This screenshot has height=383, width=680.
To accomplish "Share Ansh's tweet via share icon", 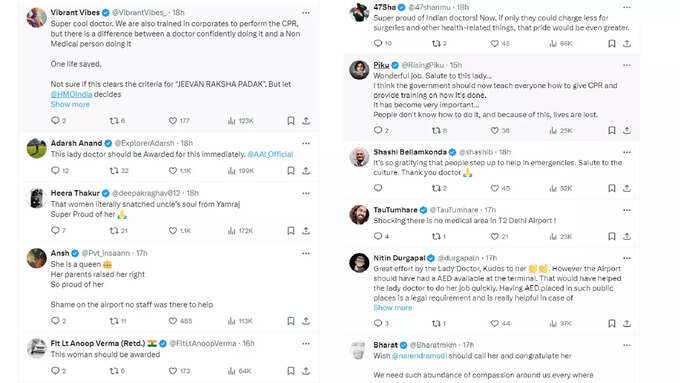I will coord(306,321).
